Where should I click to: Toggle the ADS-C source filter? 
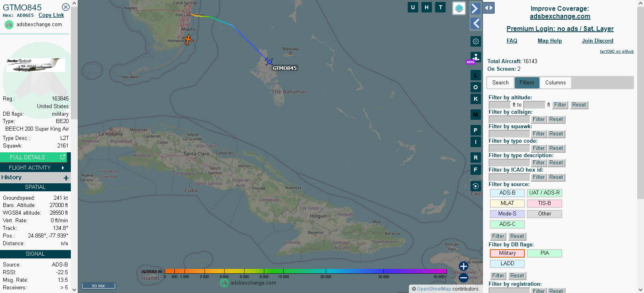point(507,224)
